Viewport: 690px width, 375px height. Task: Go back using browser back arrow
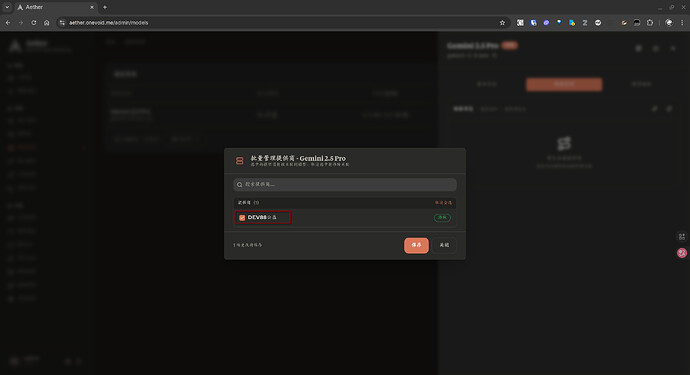point(8,22)
